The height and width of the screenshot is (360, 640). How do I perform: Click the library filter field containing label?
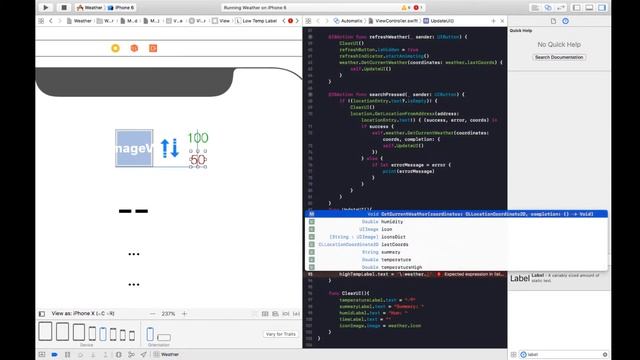564,355
